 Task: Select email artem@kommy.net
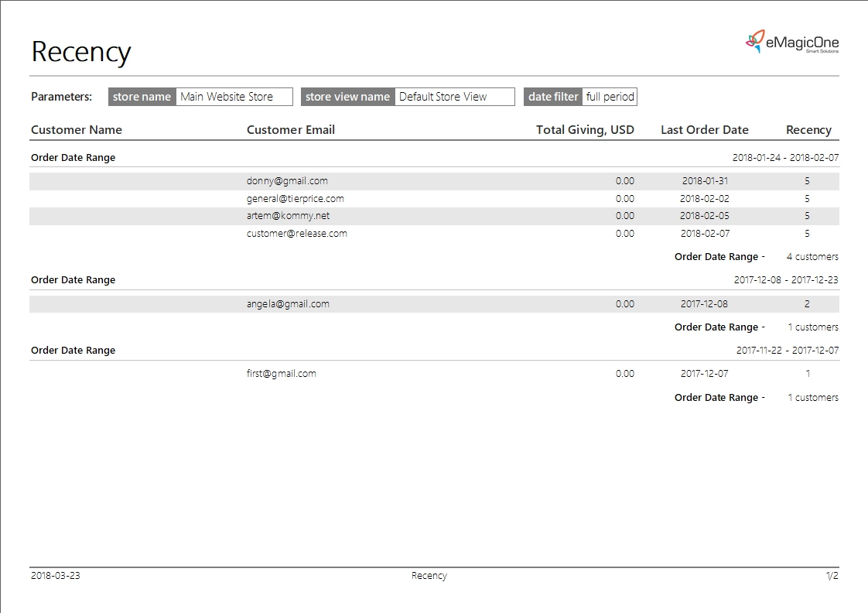(x=288, y=216)
